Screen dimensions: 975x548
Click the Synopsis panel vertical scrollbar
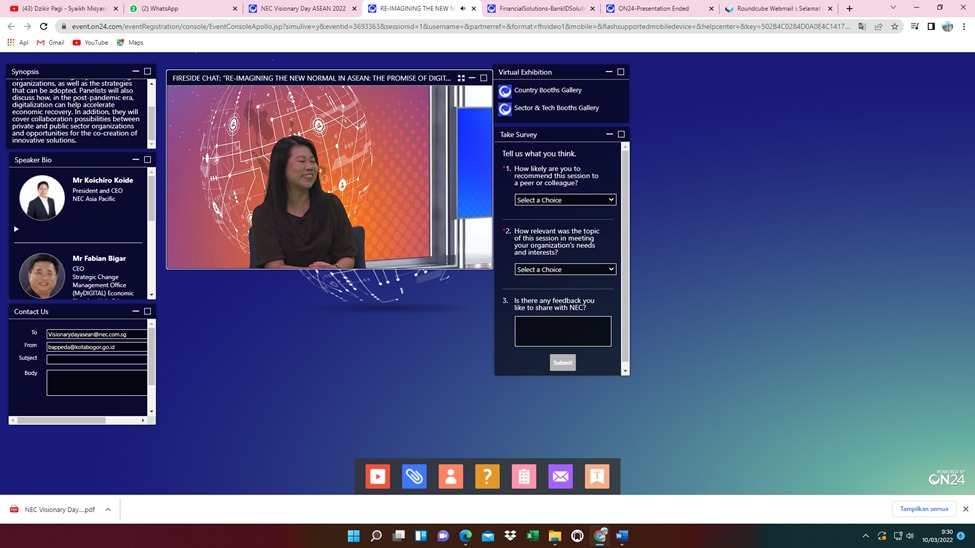(x=151, y=113)
